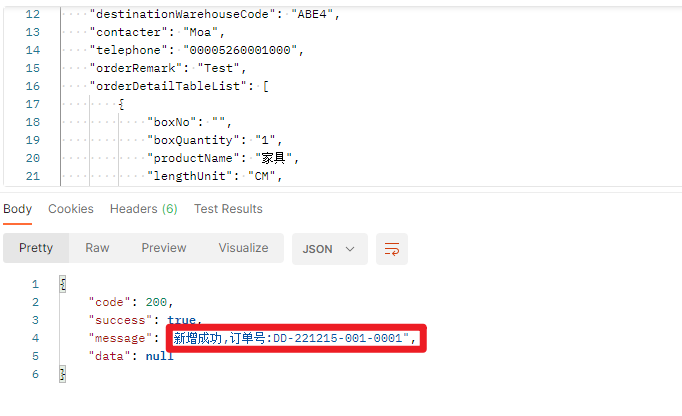Image resolution: width=682 pixels, height=416 pixels.
Task: Click the "lengthUnit" key on line 21
Action: [190, 176]
